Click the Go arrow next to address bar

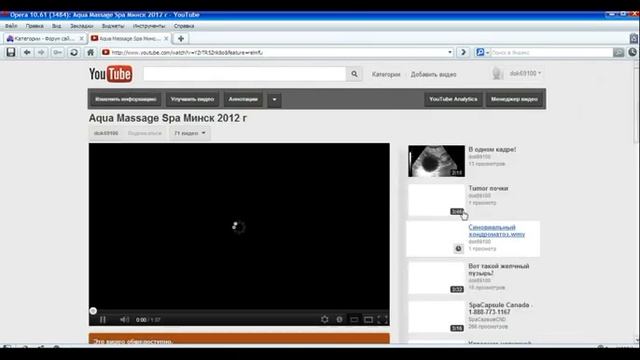point(463,52)
